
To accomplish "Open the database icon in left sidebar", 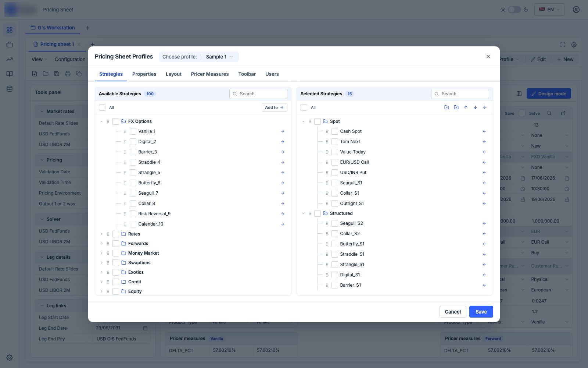I will (x=10, y=89).
